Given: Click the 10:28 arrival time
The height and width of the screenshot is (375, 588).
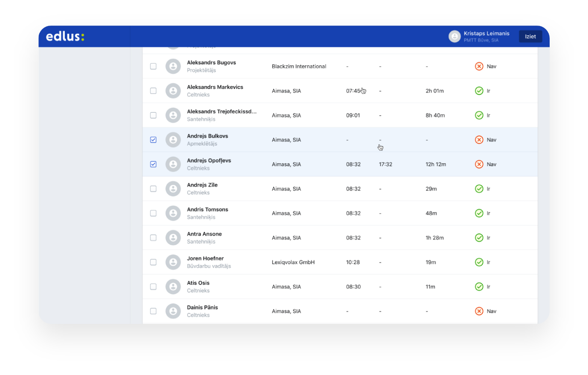Looking at the screenshot, I should tap(353, 262).
